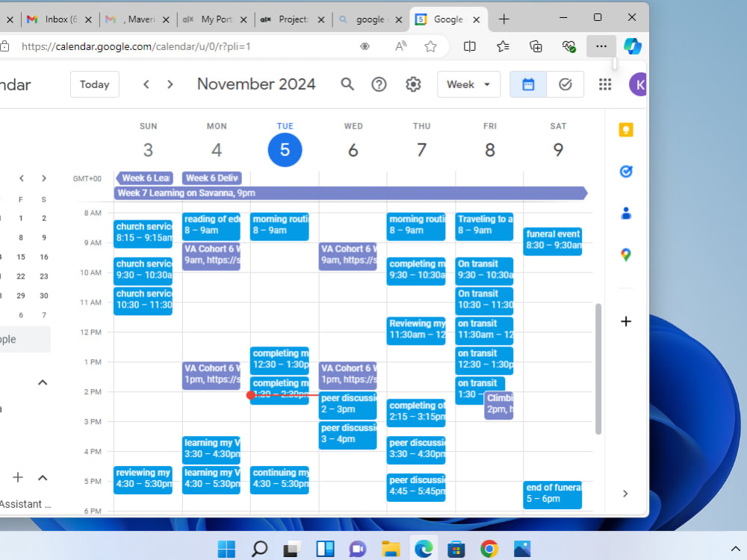Open Contacts in side panel

tap(626, 214)
